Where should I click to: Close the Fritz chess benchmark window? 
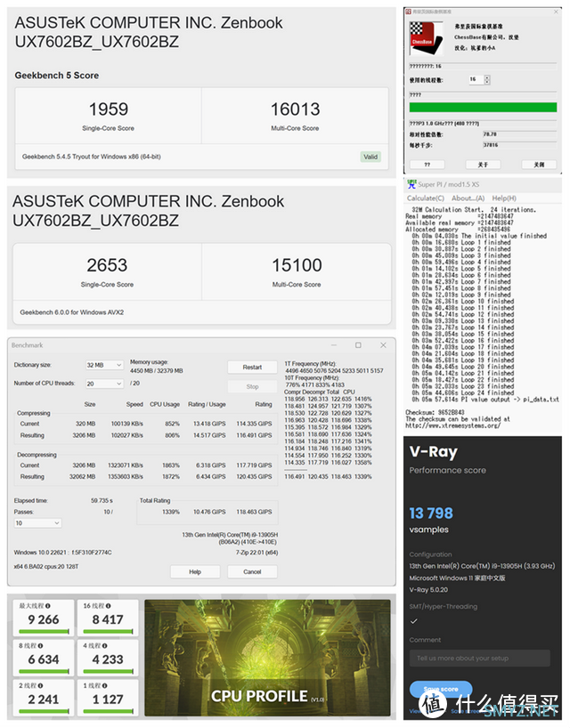point(556,12)
